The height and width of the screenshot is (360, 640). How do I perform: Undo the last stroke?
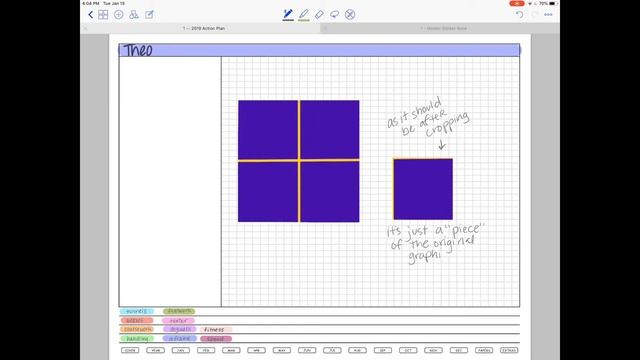click(x=519, y=15)
